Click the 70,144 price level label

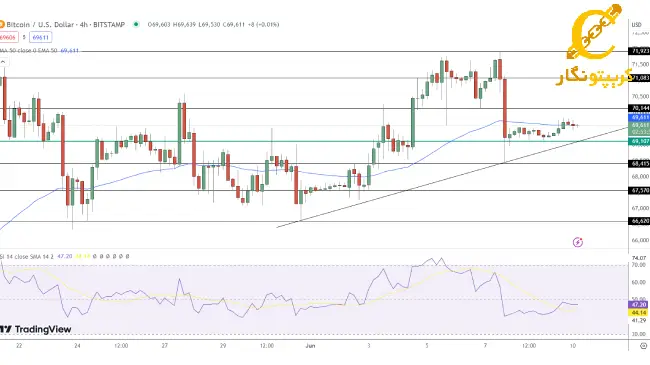point(640,108)
